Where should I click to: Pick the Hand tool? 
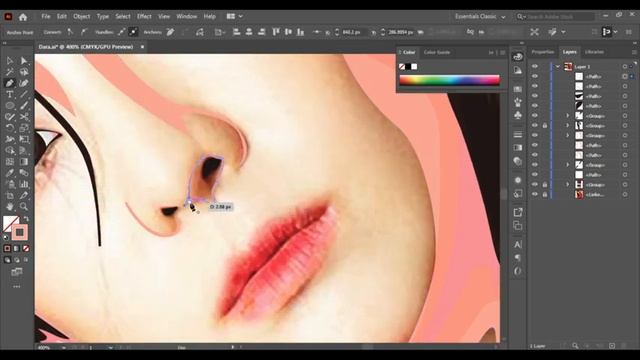click(9, 207)
